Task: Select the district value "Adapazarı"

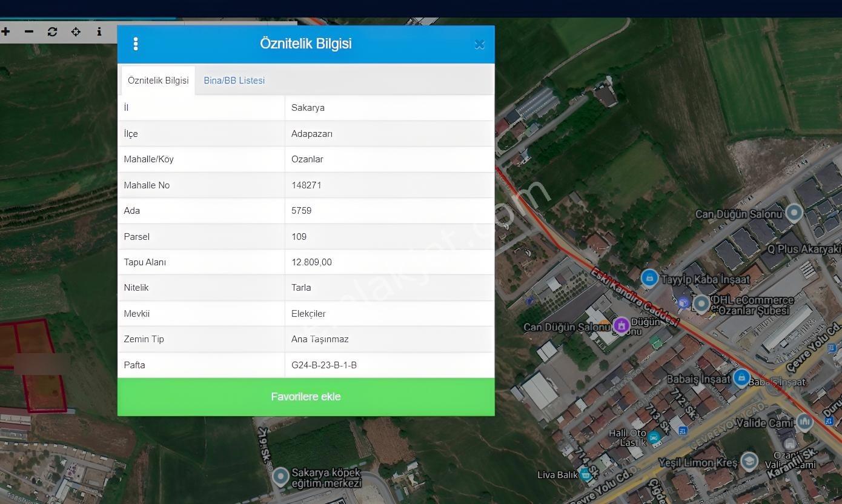Action: [312, 134]
